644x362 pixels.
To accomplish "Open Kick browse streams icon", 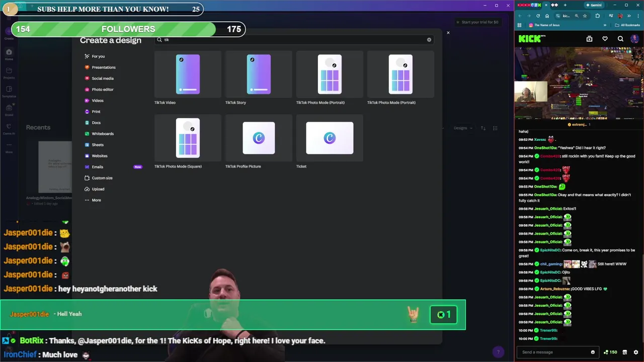I will pos(589,39).
